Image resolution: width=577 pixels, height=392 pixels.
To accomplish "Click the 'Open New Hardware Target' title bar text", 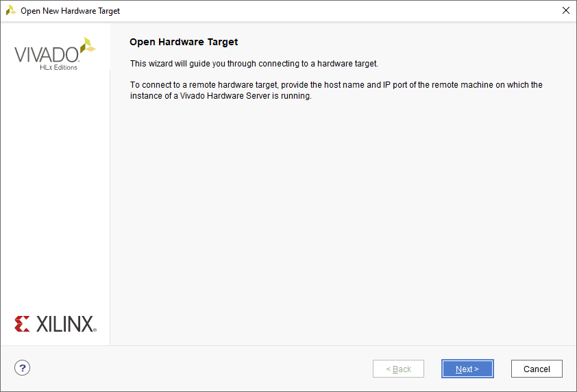I will pyautogui.click(x=71, y=11).
